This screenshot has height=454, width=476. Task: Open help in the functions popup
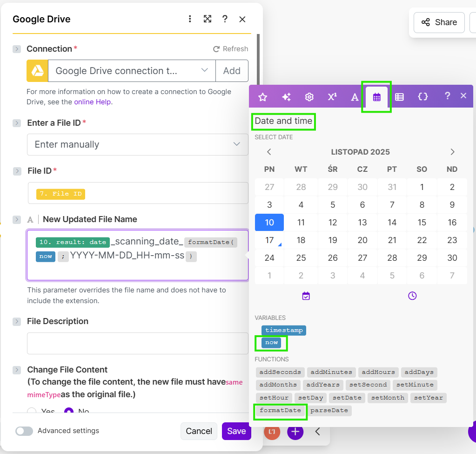(x=447, y=96)
